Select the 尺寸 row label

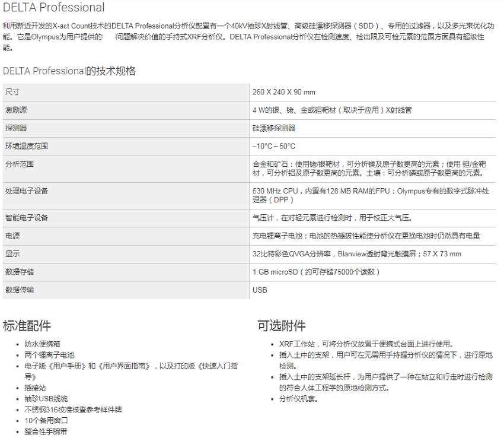coord(12,92)
